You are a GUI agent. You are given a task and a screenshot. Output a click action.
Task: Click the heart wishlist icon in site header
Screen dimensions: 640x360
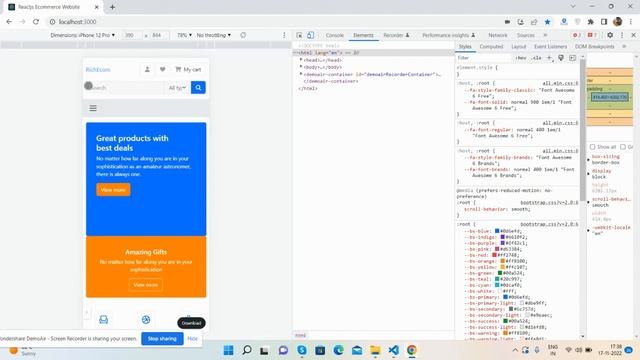coord(162,69)
